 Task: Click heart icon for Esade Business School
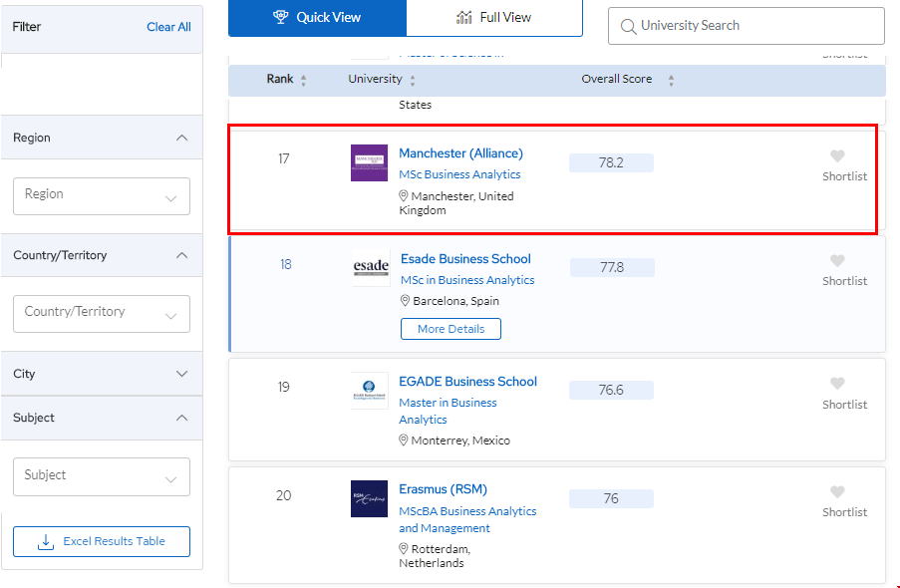837,261
